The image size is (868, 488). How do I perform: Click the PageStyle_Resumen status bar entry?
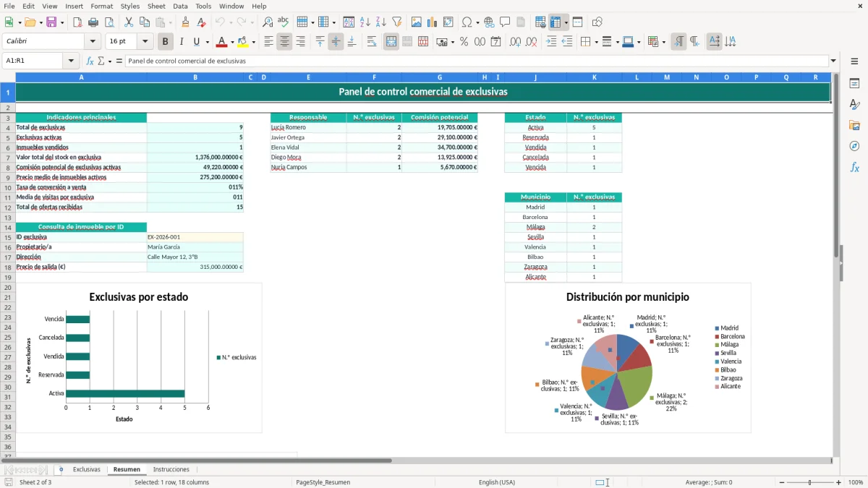tap(323, 482)
